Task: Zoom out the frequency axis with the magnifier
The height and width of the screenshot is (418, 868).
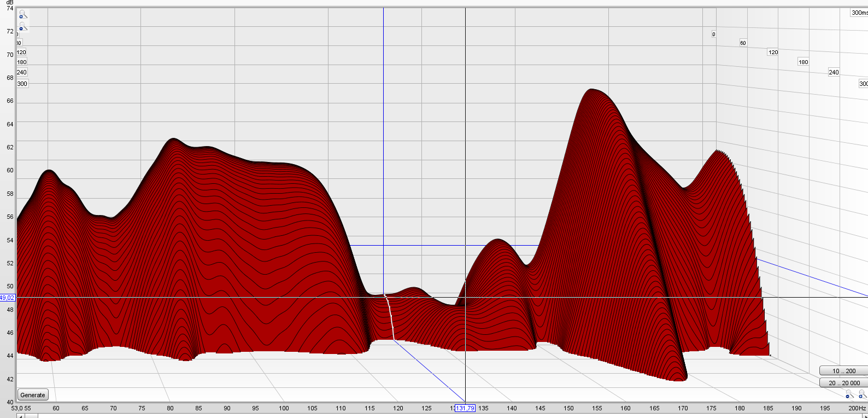Action: 849,394
